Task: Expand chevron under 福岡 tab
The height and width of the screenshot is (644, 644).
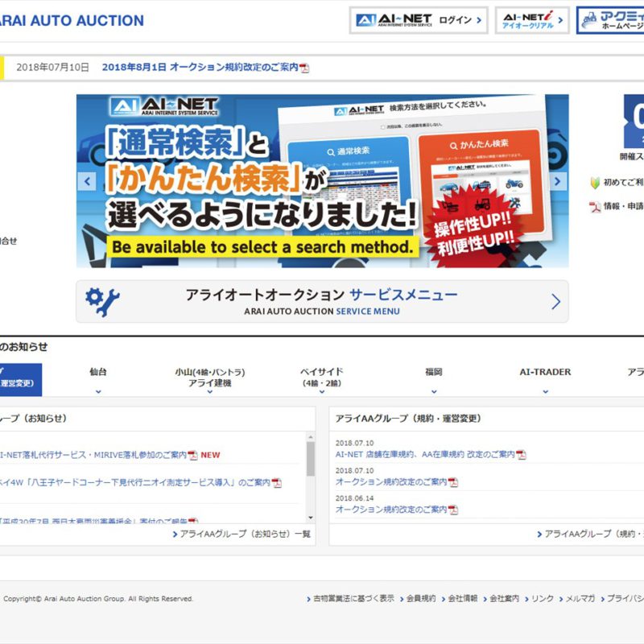Action: click(x=434, y=392)
